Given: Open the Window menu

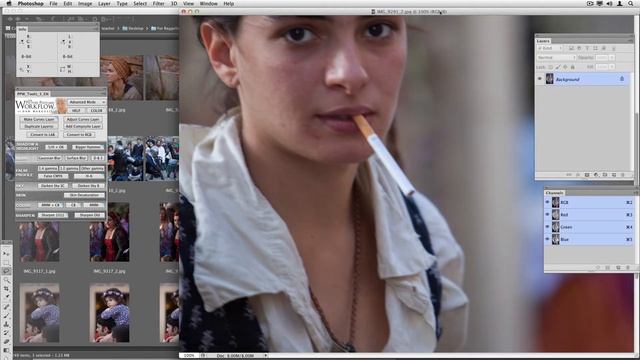Looking at the screenshot, I should (x=209, y=4).
